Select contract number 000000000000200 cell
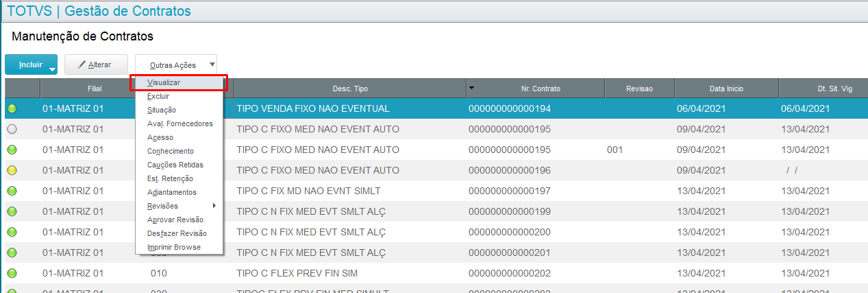 [x=510, y=232]
